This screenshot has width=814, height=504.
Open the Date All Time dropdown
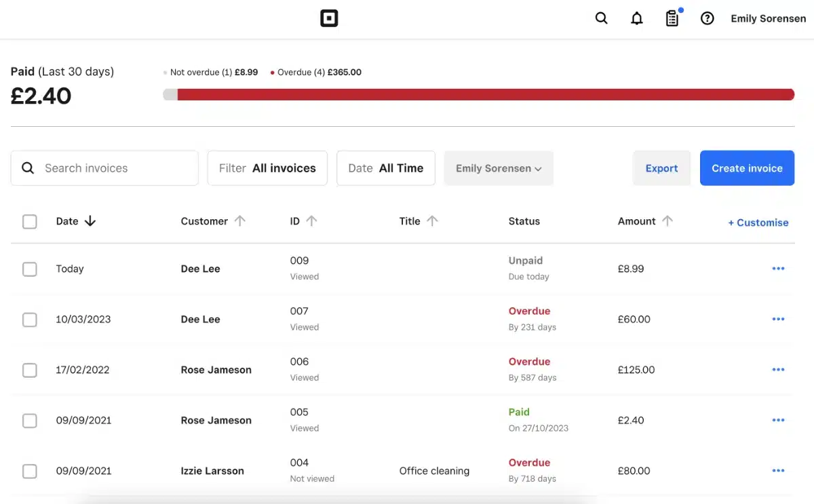[385, 168]
